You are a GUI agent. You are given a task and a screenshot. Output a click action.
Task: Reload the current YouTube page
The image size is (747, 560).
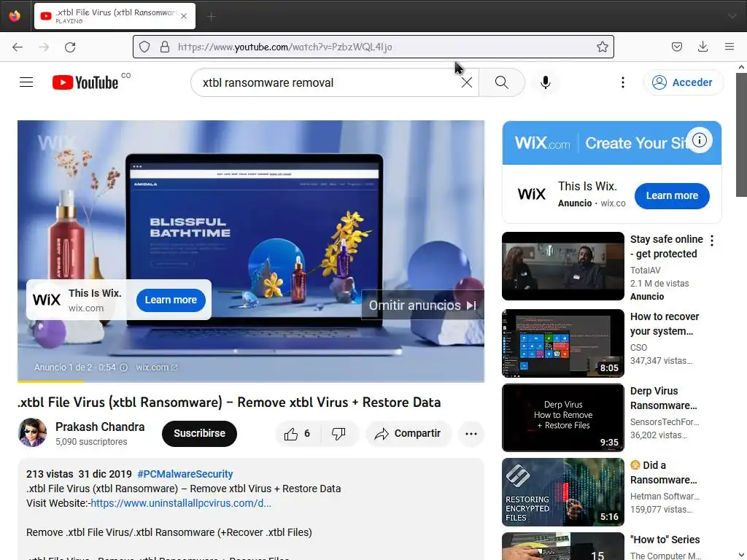click(70, 47)
